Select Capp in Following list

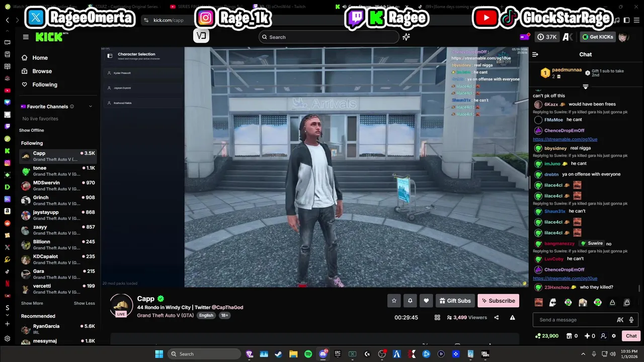(x=57, y=156)
